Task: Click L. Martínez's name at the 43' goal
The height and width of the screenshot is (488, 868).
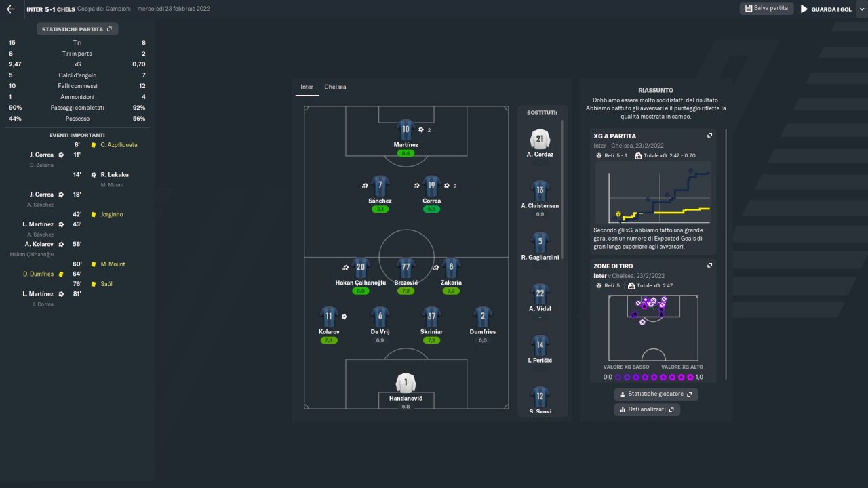Action: (38, 224)
